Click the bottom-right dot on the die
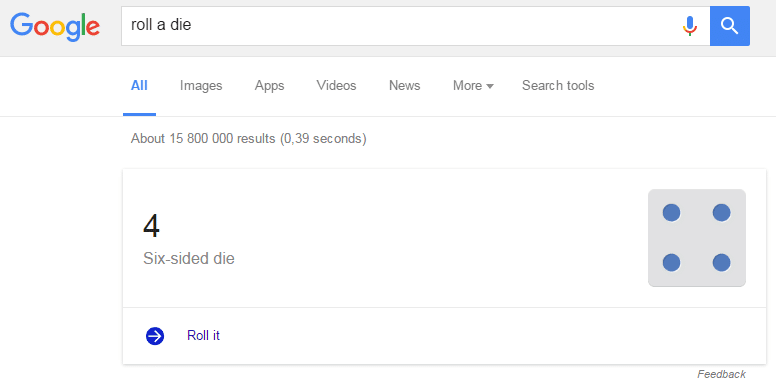776x392 pixels. (x=722, y=262)
